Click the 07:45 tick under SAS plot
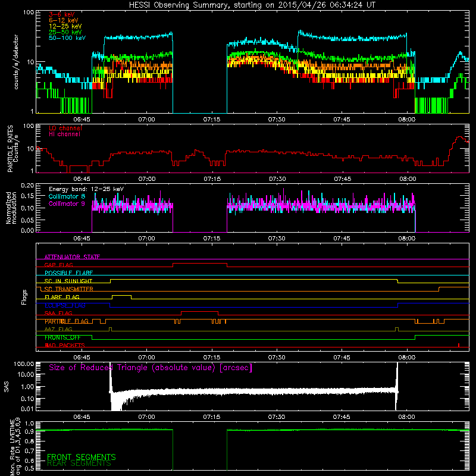476x476 pixels. coord(342,417)
